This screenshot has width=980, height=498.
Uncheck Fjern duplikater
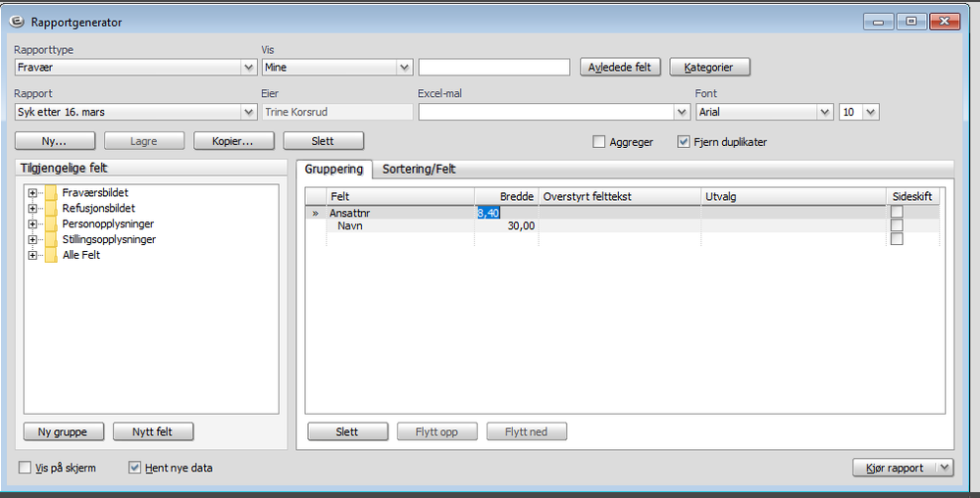[x=683, y=142]
